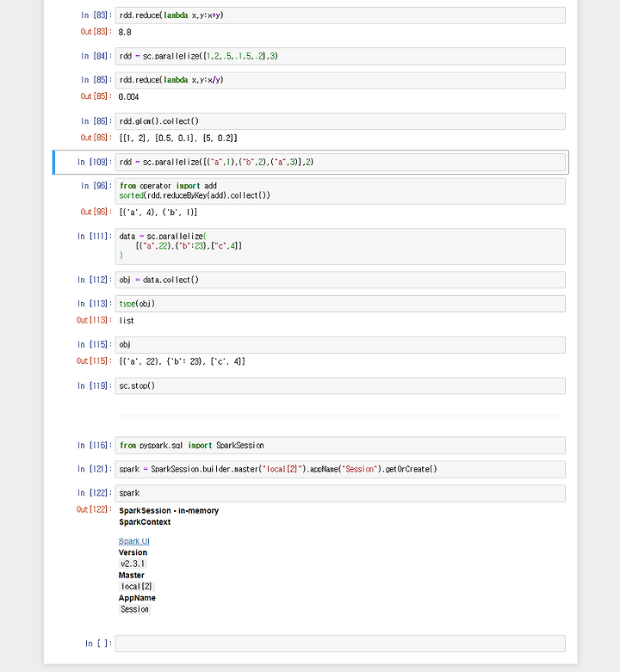Select the cell containing rdd.reduce lambda x+y
Image resolution: width=620 pixels, height=672 pixels.
tap(340, 15)
